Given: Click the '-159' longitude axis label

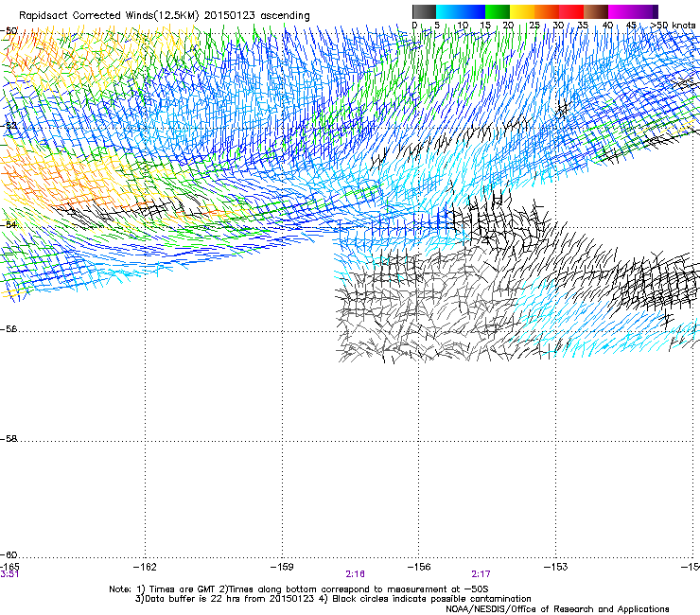Looking at the screenshot, I should pos(282,567).
